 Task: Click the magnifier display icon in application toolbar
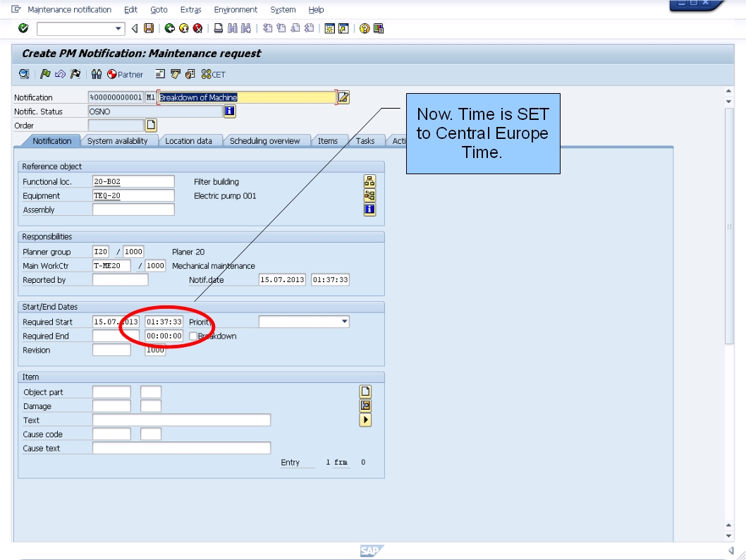[x=24, y=74]
